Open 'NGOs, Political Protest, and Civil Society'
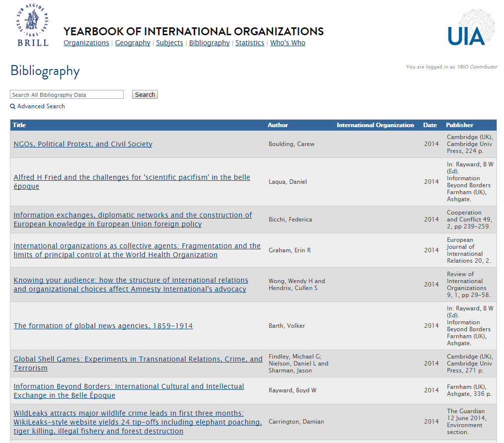The image size is (504, 443). click(x=83, y=144)
